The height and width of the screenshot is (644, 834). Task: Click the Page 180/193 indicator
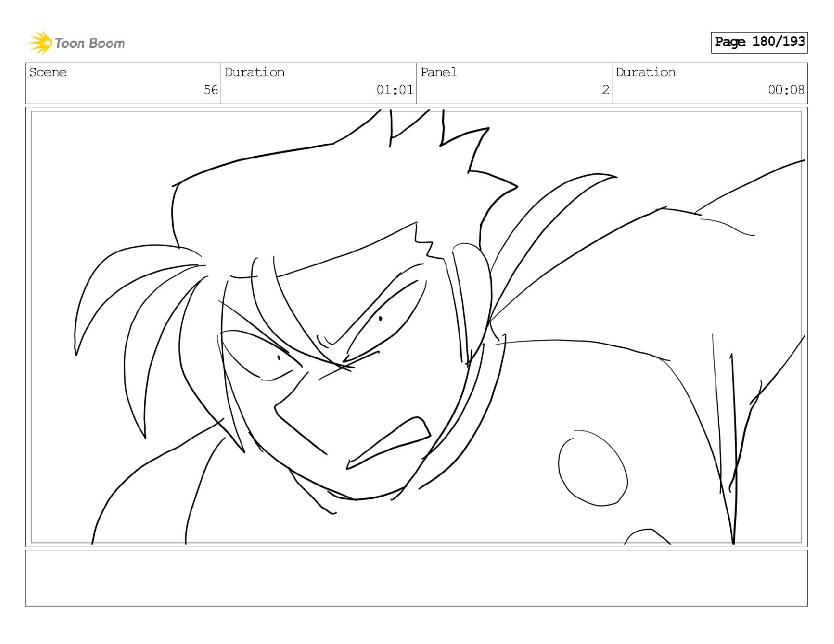[759, 42]
